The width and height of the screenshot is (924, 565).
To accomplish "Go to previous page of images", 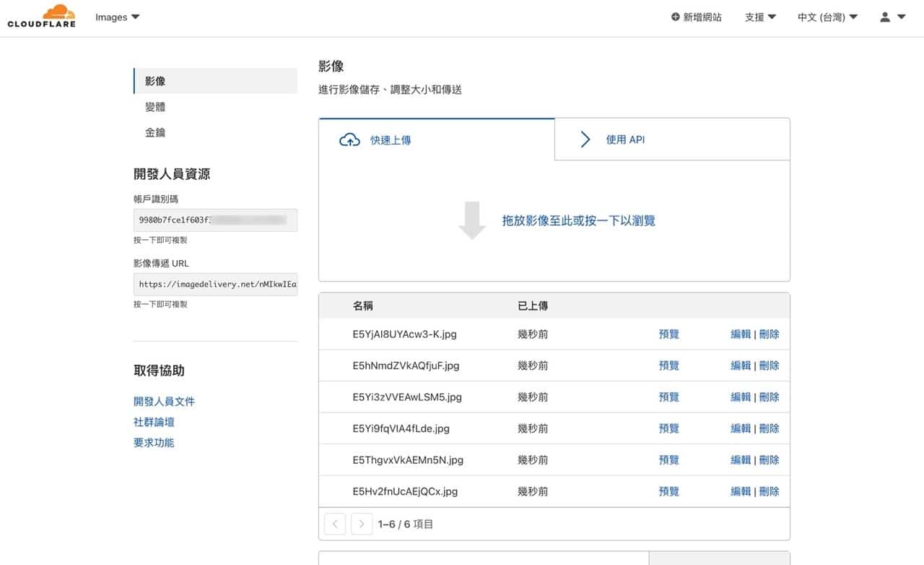I will 335,524.
